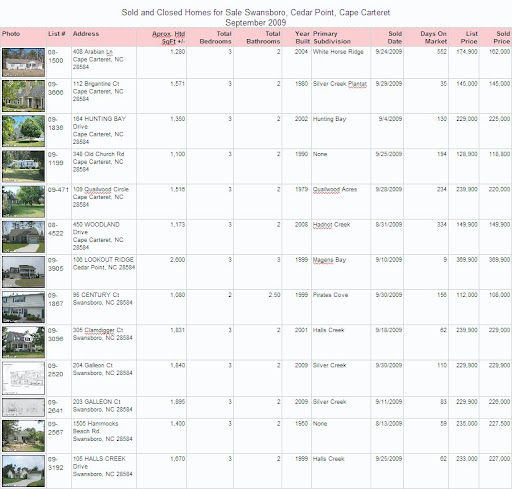Open thumbnail for 203 Galleon Ct listing
Screen dimensions: 512x489
[x=23, y=407]
